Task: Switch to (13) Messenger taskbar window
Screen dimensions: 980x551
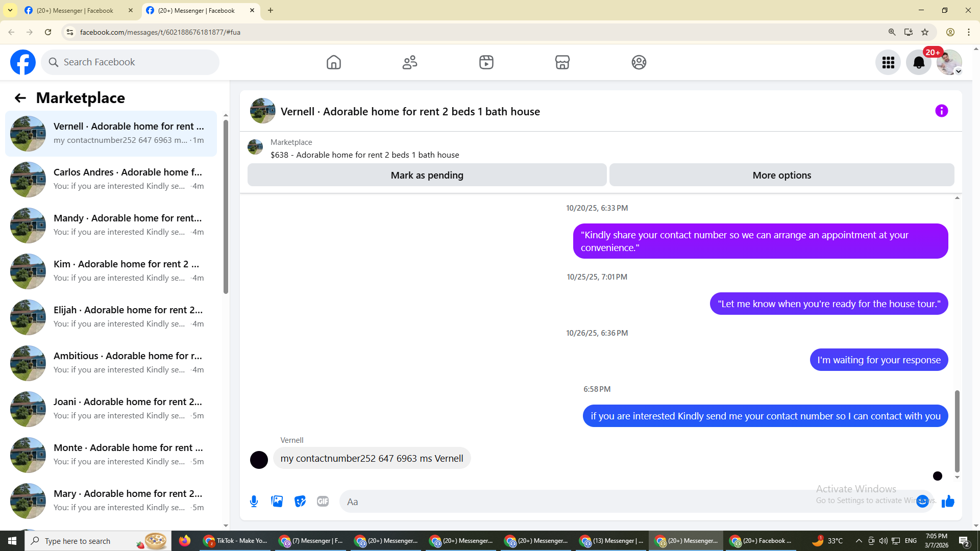Action: point(612,541)
